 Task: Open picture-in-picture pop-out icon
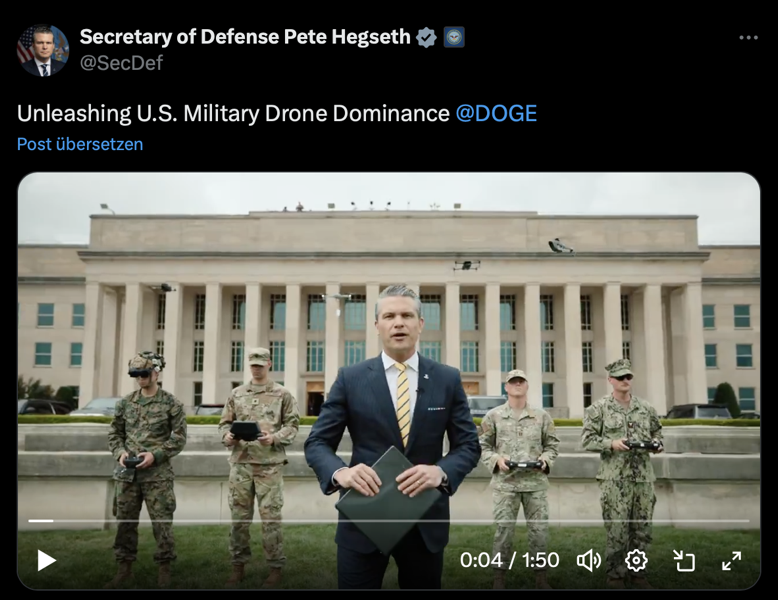pos(684,561)
